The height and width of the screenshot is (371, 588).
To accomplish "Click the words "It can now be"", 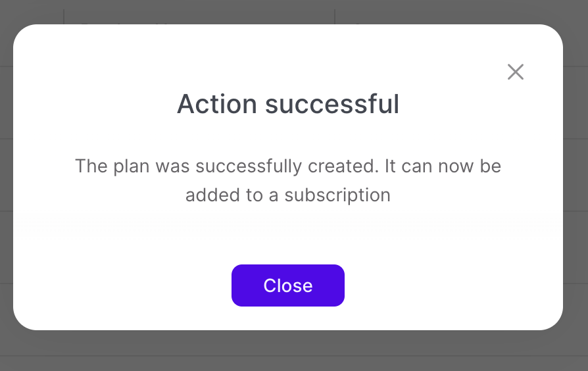I will (443, 166).
